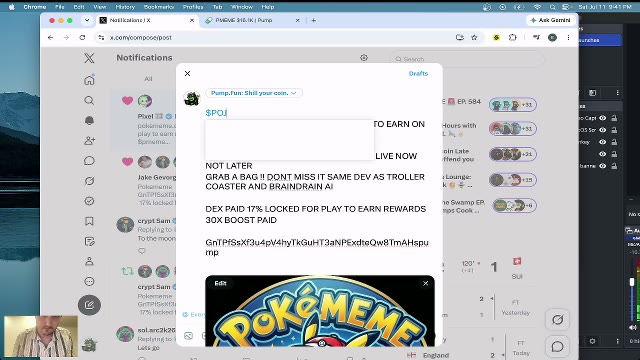Open the X logo home link
640x360 pixels.
click(x=89, y=58)
